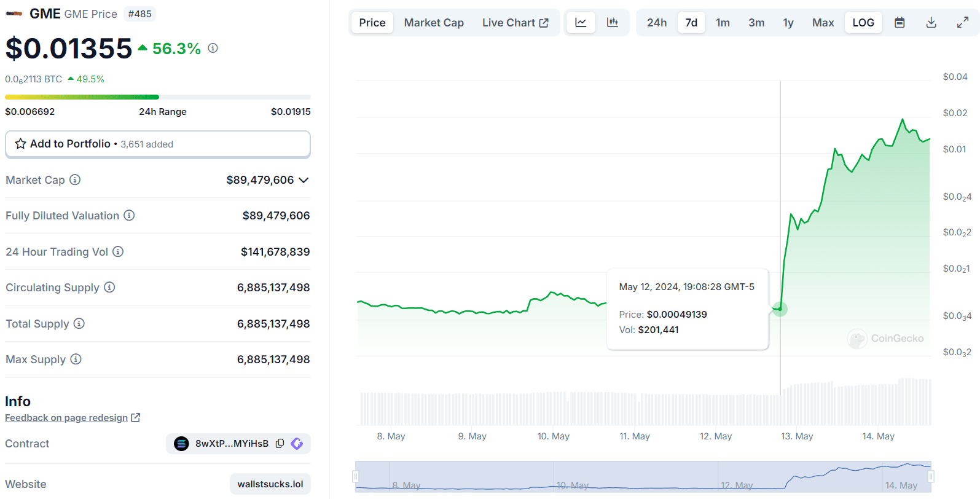Click the 24h range progress bar
This screenshot has height=499, width=980.
(x=158, y=97)
